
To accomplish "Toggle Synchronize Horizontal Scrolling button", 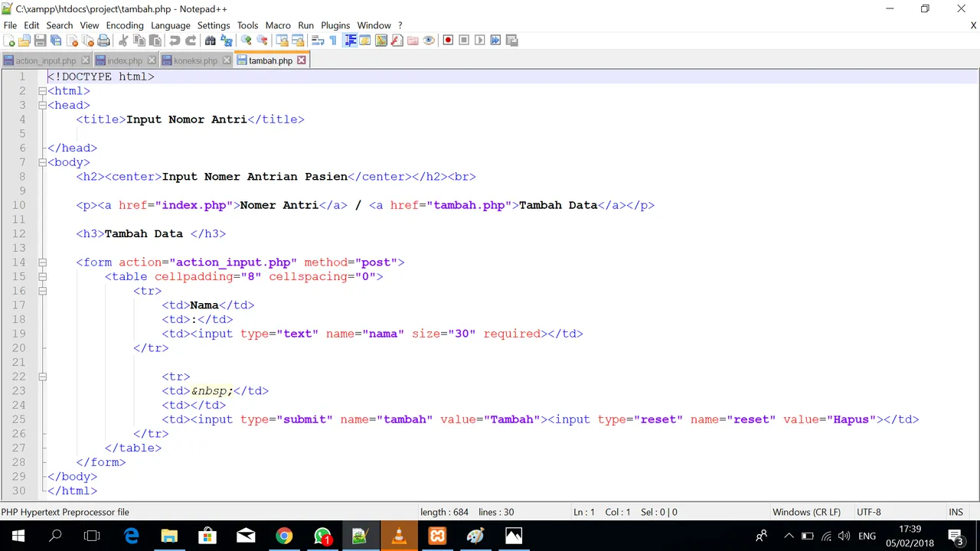I will coord(298,40).
